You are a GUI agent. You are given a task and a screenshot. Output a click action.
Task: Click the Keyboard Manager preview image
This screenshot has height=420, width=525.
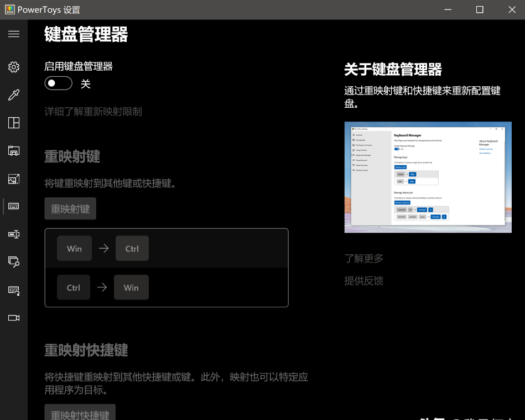pyautogui.click(x=428, y=177)
